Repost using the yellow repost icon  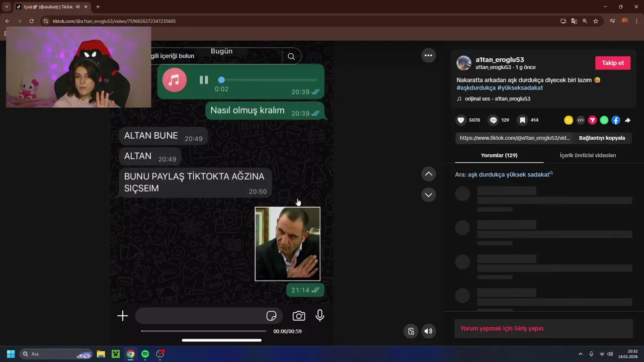pos(569,120)
